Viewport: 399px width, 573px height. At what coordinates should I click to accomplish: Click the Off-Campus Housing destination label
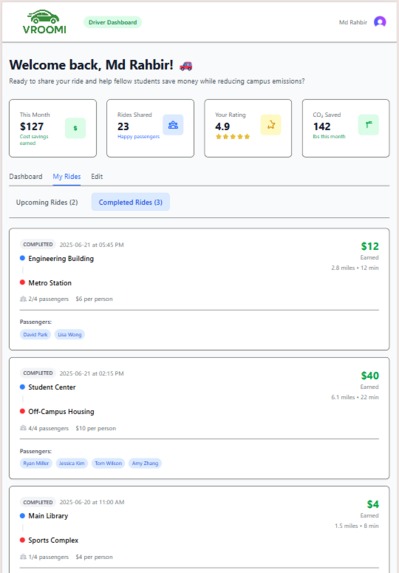[x=61, y=411]
